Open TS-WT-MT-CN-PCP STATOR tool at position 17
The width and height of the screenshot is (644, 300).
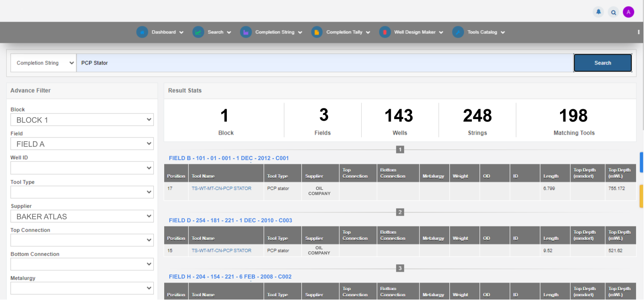[221, 188]
